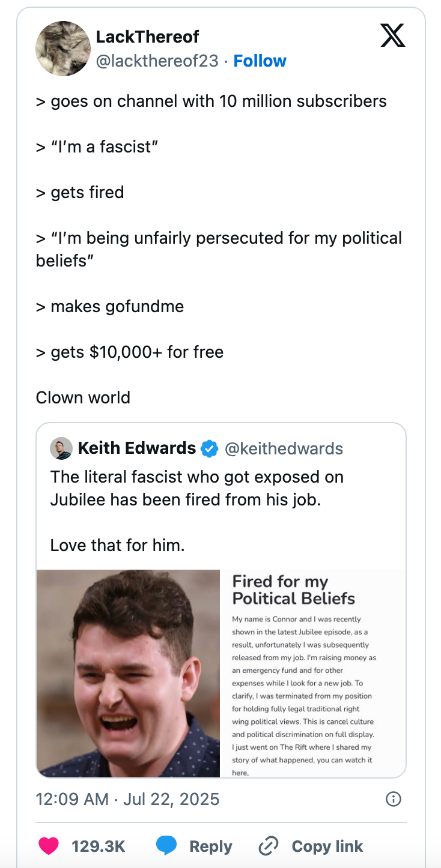Image resolution: width=441 pixels, height=868 pixels.
Task: Open the @lackthereof23 handle link
Action: [157, 61]
